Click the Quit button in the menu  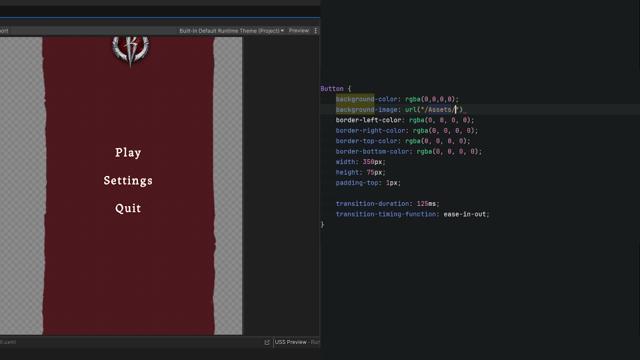coord(128,208)
